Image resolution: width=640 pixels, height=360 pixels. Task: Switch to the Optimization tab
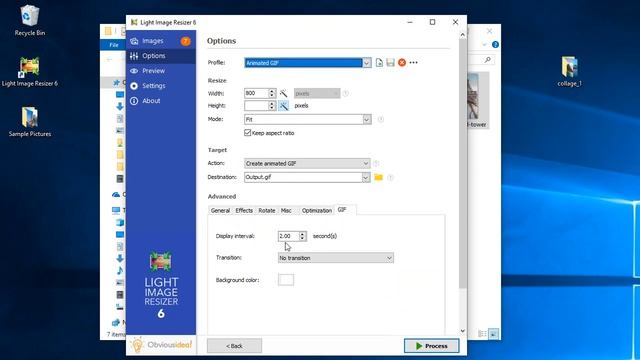click(x=317, y=210)
